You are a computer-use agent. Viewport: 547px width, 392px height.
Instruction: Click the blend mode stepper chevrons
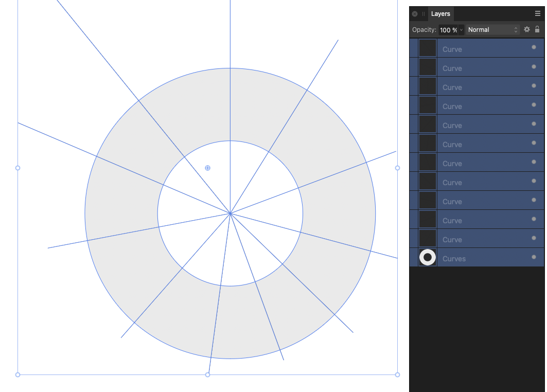(x=516, y=29)
